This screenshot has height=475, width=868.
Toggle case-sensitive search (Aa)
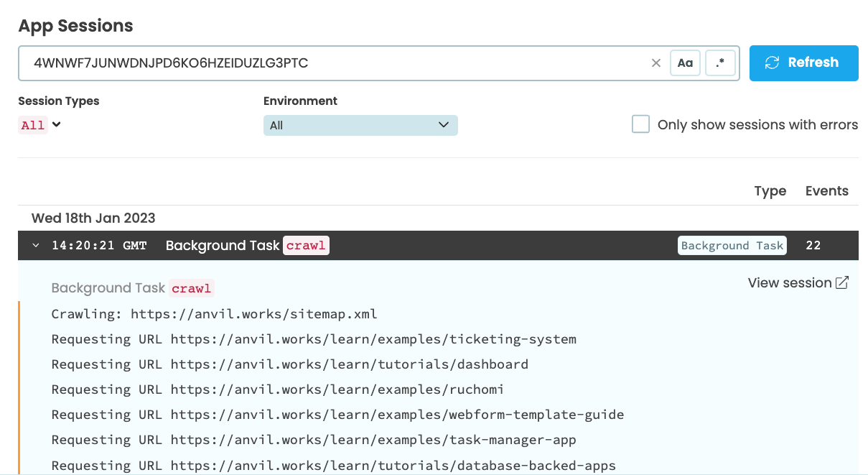[x=685, y=63]
